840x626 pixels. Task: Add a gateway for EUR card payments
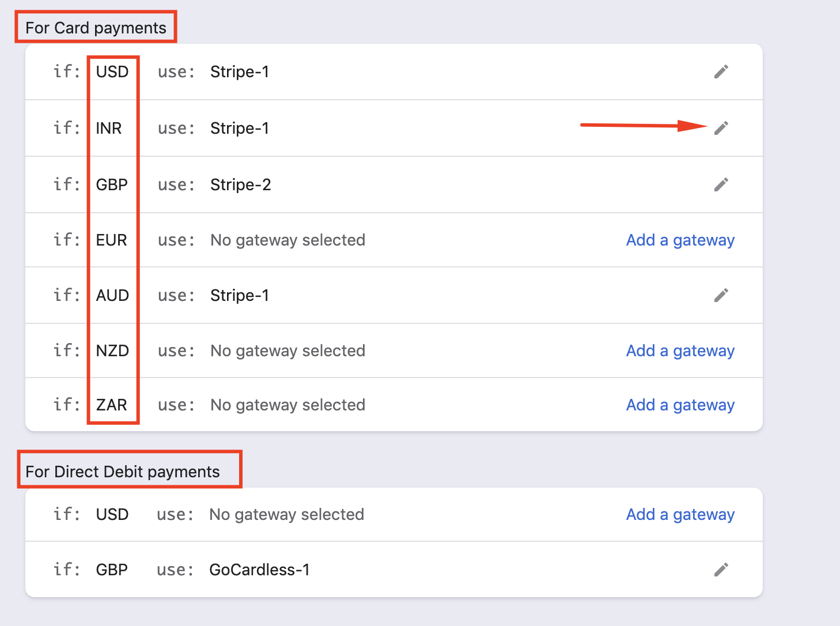click(680, 240)
